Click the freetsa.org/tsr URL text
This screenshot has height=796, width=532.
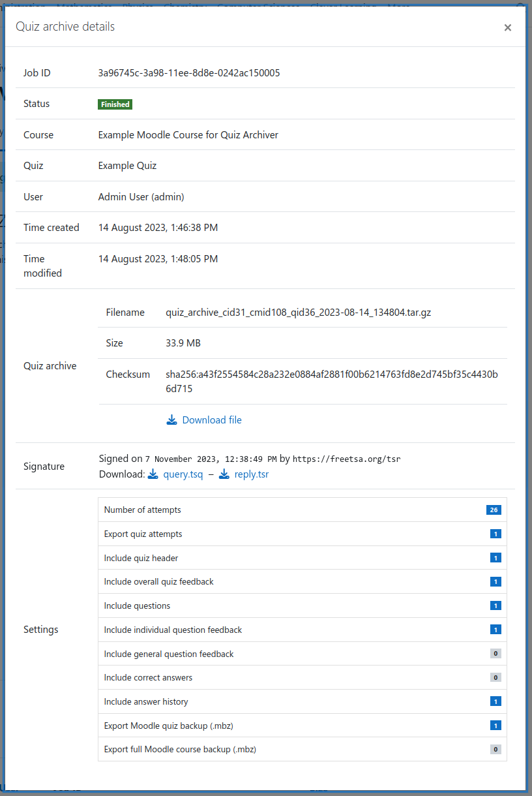346,459
